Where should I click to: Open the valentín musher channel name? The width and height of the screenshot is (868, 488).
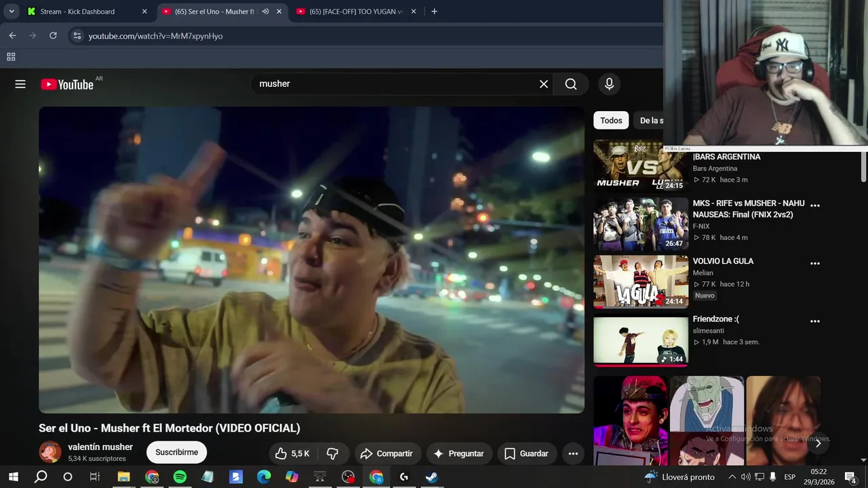(100, 447)
